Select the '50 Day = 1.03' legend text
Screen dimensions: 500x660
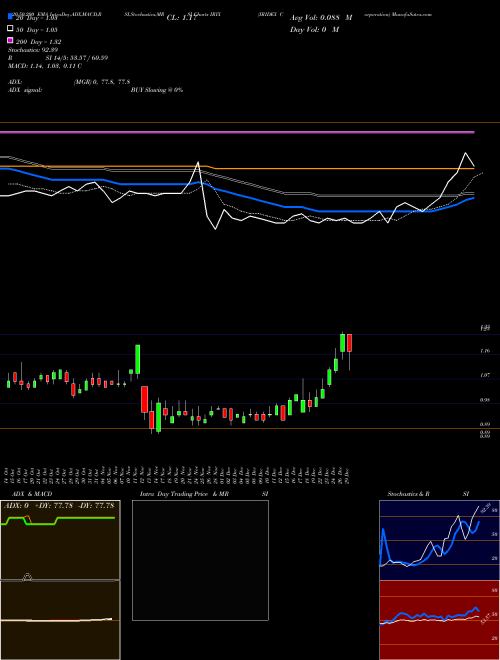tap(37, 30)
